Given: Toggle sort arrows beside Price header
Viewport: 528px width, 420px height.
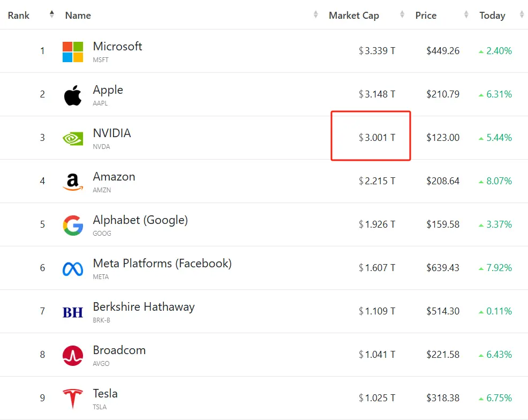Looking at the screenshot, I should [x=466, y=14].
